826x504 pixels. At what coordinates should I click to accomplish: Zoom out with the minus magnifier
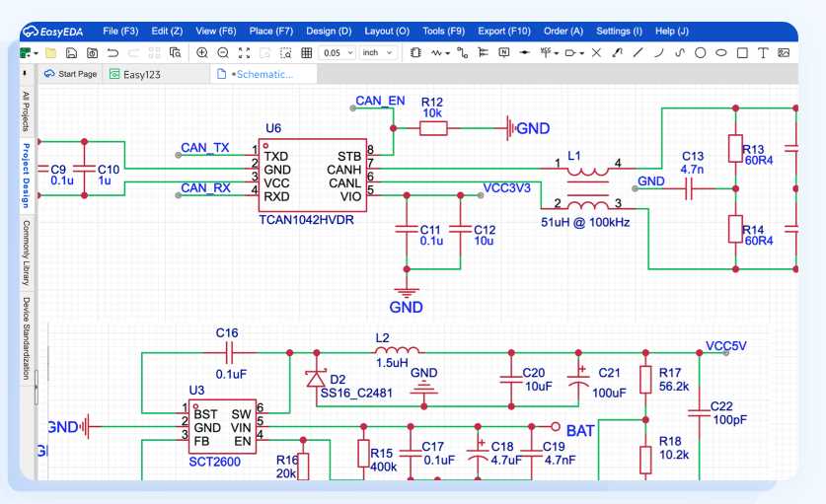[x=223, y=52]
